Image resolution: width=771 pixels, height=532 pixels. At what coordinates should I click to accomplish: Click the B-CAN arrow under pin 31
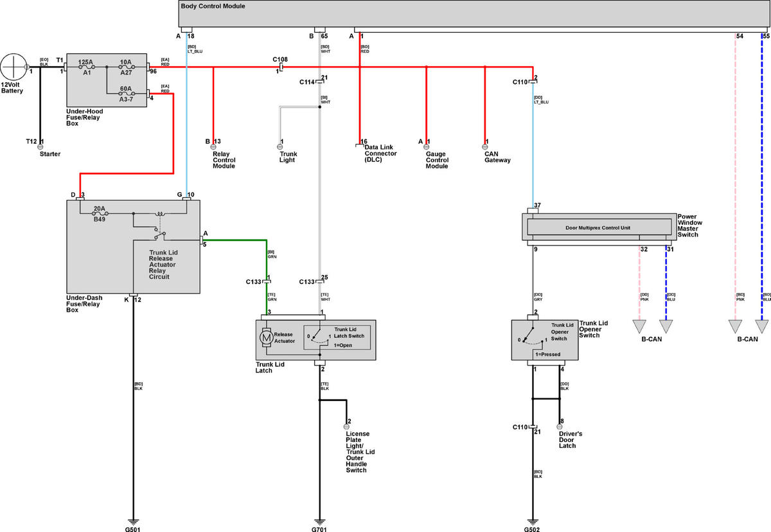tap(666, 326)
